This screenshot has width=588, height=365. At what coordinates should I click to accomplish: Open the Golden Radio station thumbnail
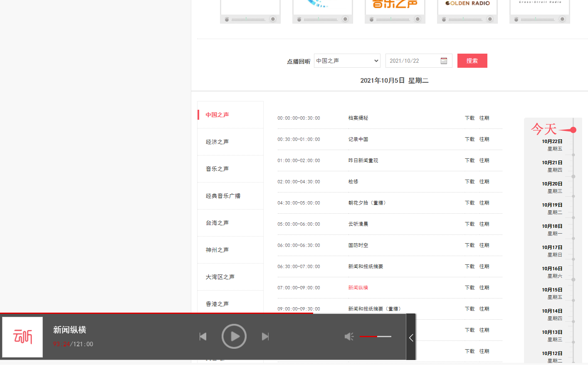pyautogui.click(x=467, y=11)
